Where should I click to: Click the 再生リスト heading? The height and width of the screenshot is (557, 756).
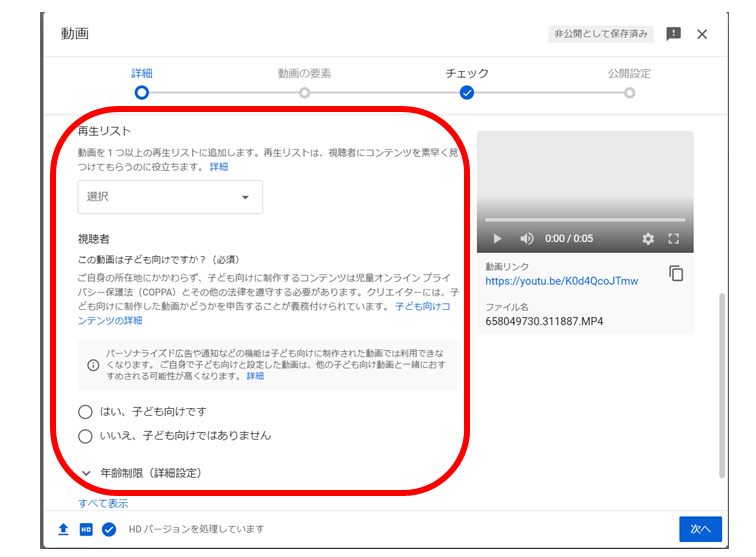pyautogui.click(x=104, y=131)
